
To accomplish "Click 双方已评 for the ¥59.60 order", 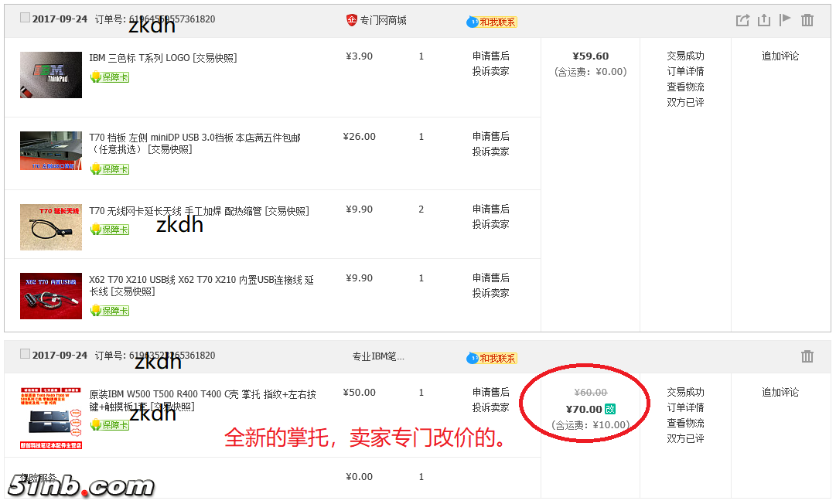I will pyautogui.click(x=685, y=102).
